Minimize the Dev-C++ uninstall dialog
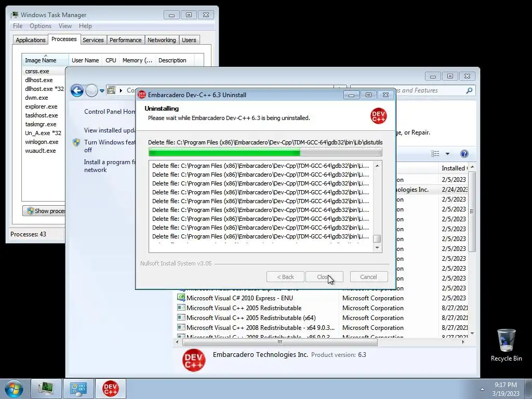 click(x=351, y=95)
